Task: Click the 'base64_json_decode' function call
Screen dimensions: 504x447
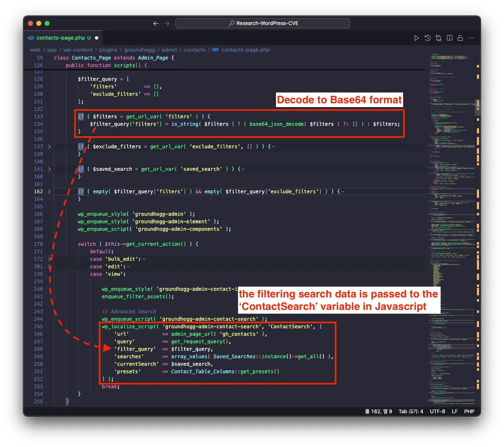Action: (x=277, y=124)
